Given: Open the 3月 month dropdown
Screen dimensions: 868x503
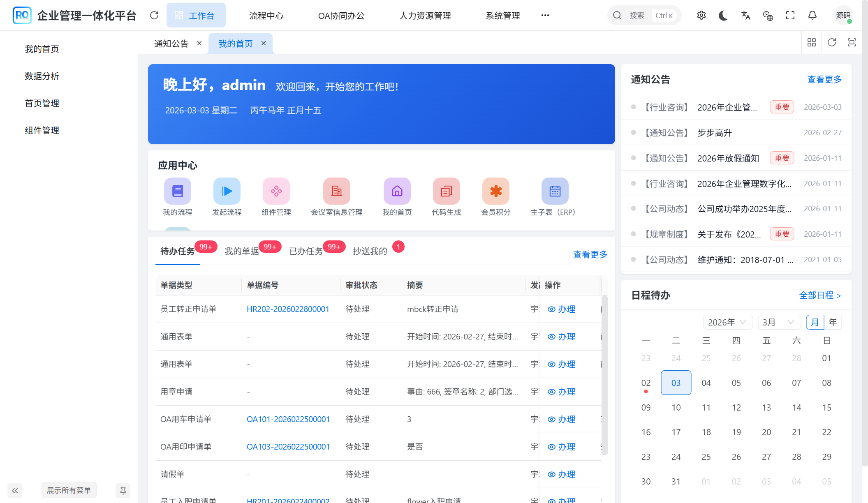Looking at the screenshot, I should (x=778, y=322).
